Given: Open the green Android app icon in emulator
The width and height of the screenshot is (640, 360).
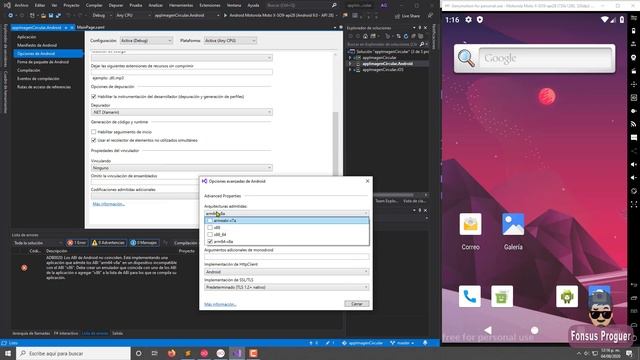Looking at the screenshot, I should 567,296.
